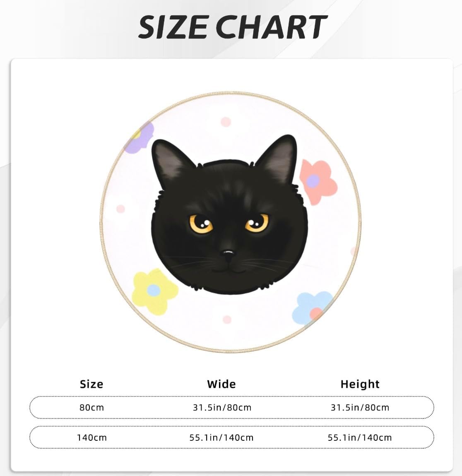This screenshot has width=462, height=476.
Task: Click the 55.1in/140cm value under Wide
Action: 221,438
